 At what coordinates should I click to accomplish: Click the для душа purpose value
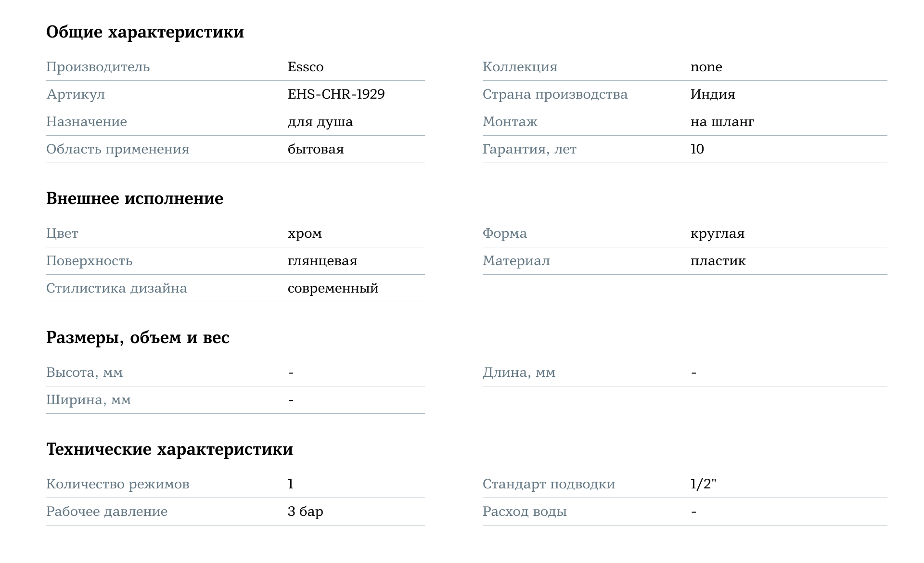pyautogui.click(x=320, y=122)
